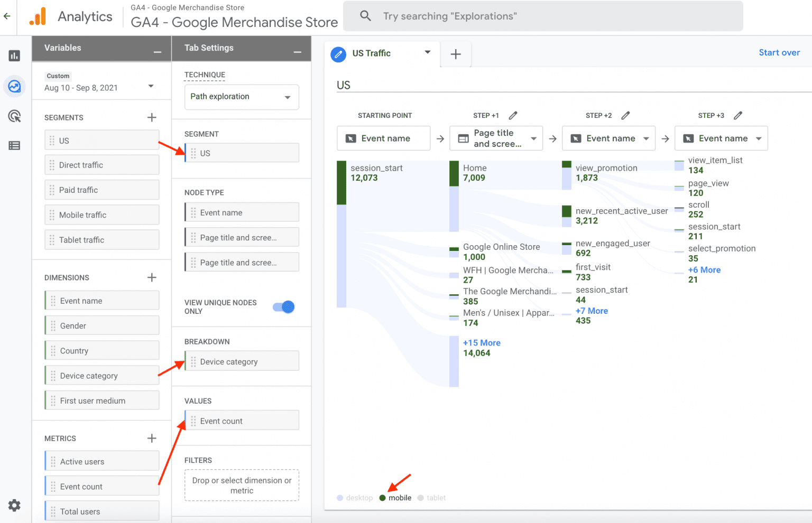Image resolution: width=812 pixels, height=523 pixels.
Task: Edit Step +2 using its pencil icon
Action: click(x=626, y=115)
